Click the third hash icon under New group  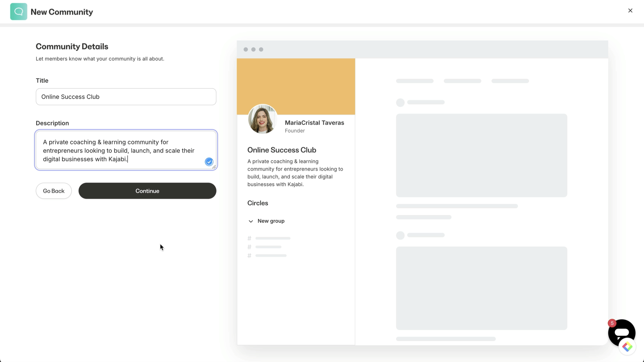point(249,256)
